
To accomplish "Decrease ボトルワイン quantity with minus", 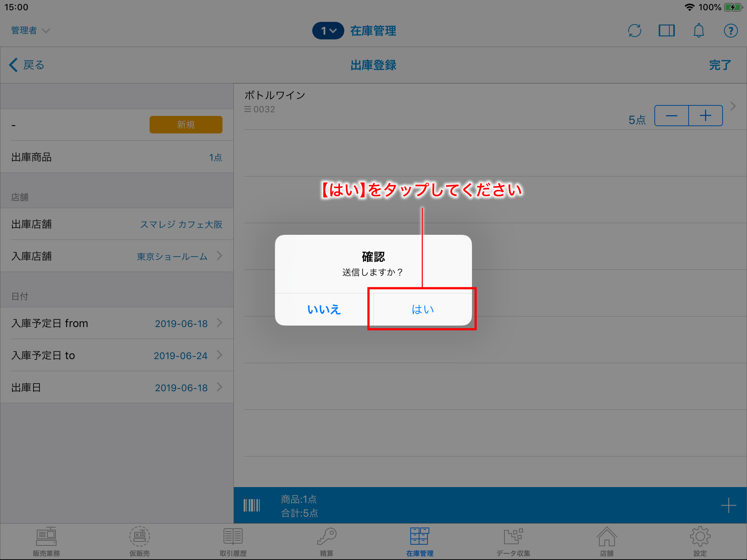I will [x=671, y=116].
